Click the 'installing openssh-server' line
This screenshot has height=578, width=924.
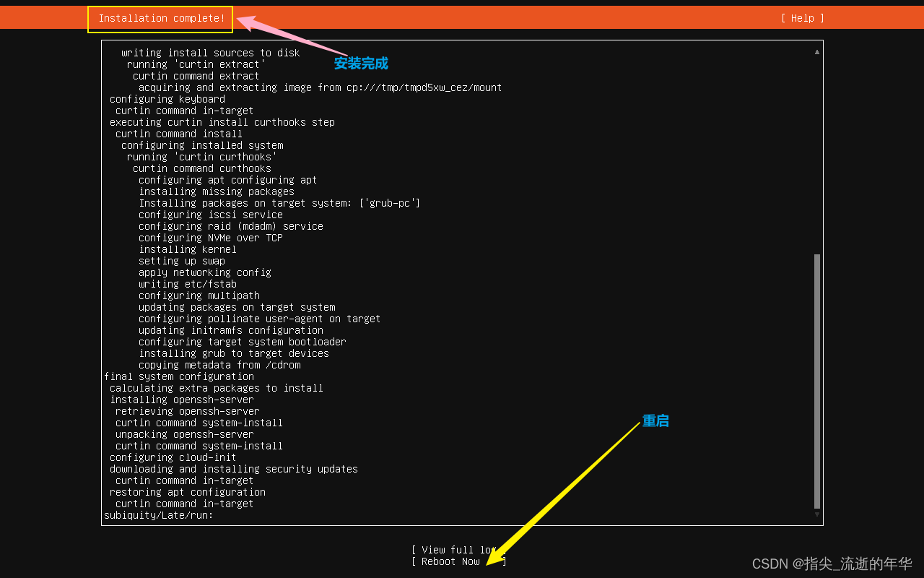(x=181, y=400)
